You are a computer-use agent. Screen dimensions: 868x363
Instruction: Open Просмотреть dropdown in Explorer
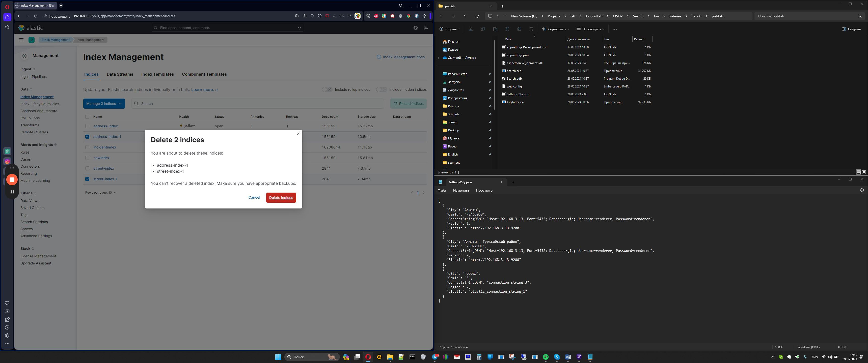(590, 29)
